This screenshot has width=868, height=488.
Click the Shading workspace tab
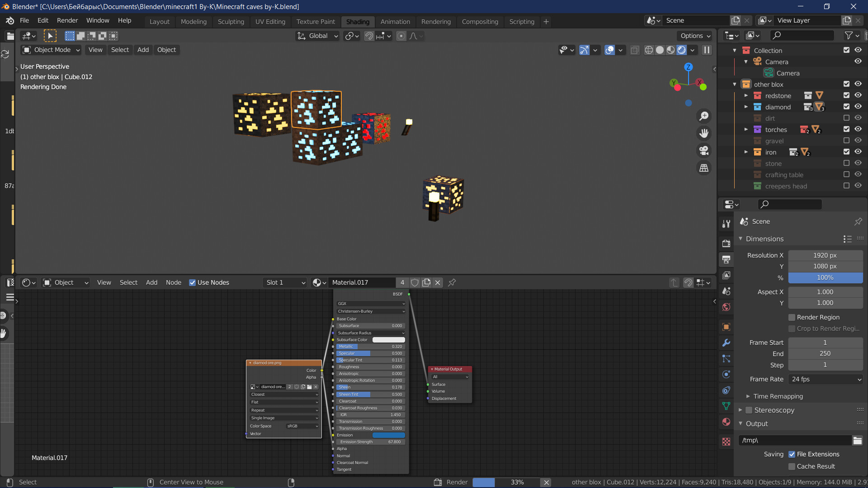[x=357, y=21]
